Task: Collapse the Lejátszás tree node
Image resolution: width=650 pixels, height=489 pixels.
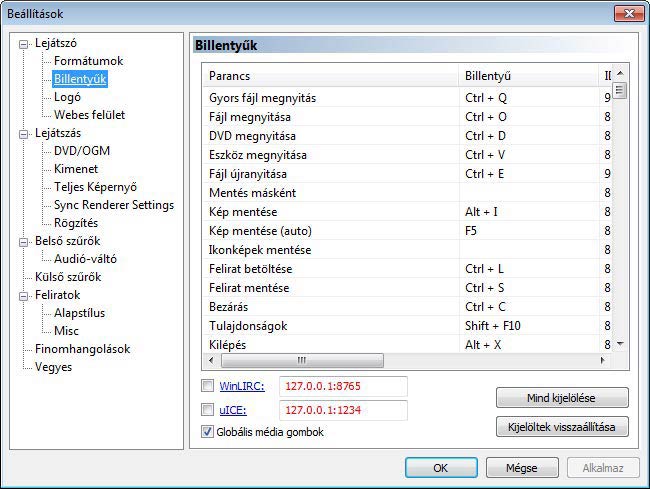Action: pyautogui.click(x=25, y=133)
